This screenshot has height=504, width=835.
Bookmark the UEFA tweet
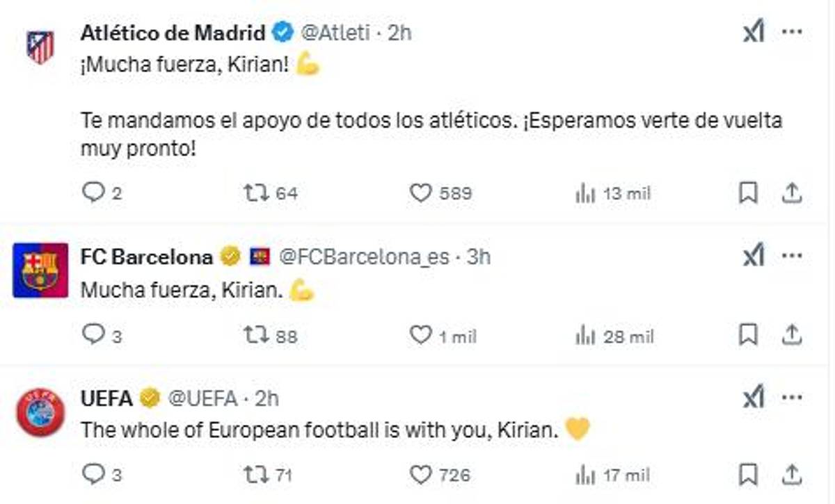tap(748, 475)
